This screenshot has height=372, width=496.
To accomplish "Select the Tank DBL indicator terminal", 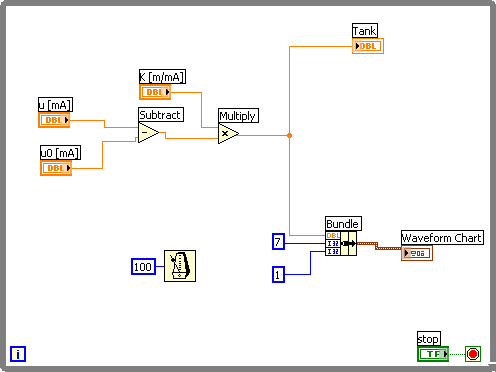I will point(368,46).
